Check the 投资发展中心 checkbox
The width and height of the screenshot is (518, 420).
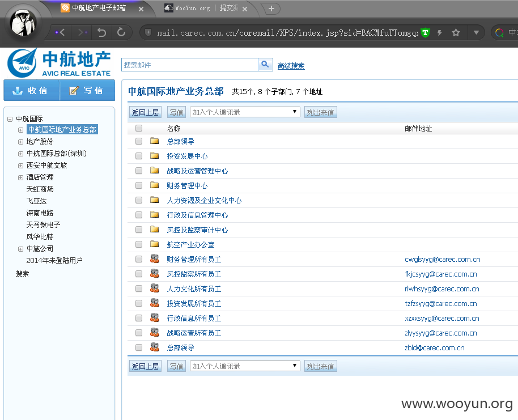click(x=139, y=156)
